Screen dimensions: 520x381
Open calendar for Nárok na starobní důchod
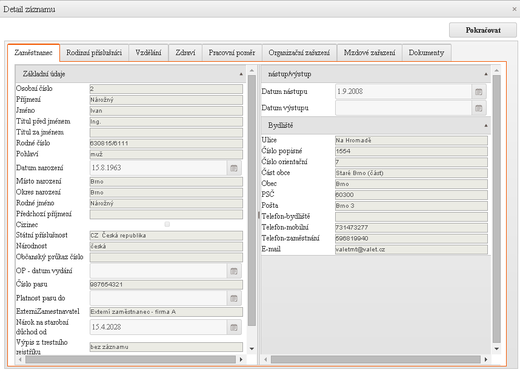pyautogui.click(x=234, y=327)
